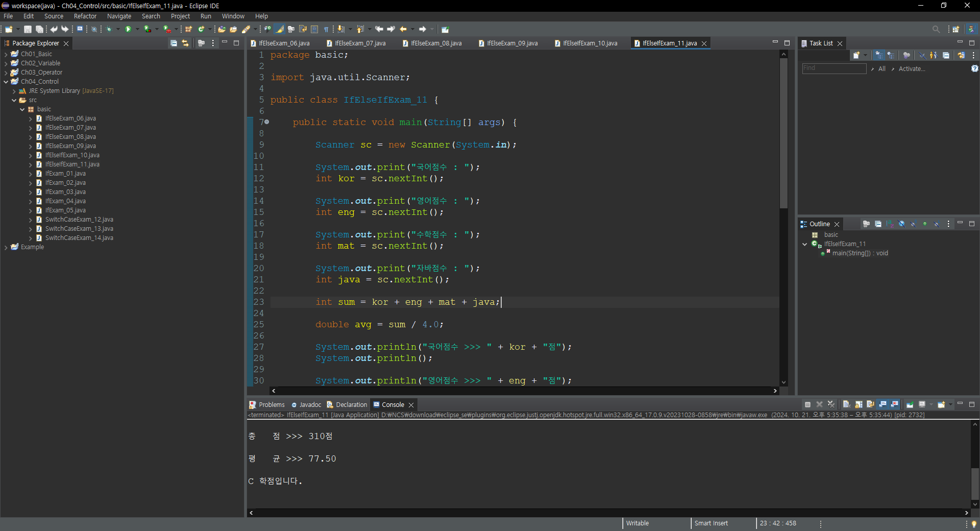Image resolution: width=980 pixels, height=531 pixels.
Task: Click All filter link in Task List
Action: [881, 69]
